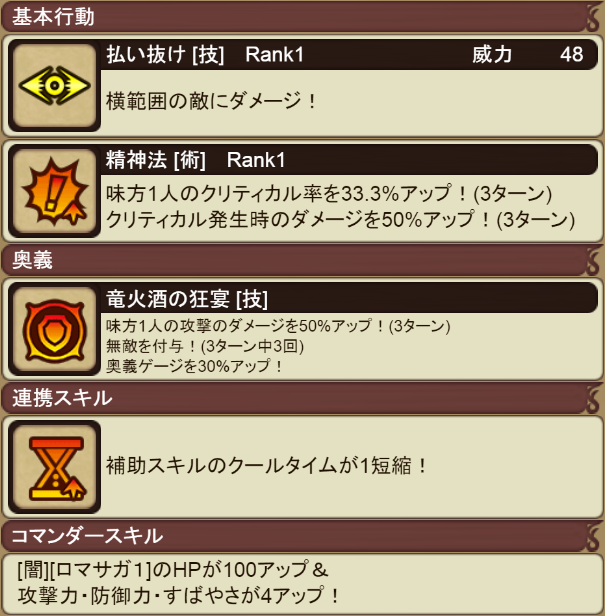Click the 払い抜け [技] Rank1 title bar
The width and height of the screenshot is (605, 616).
point(349,55)
